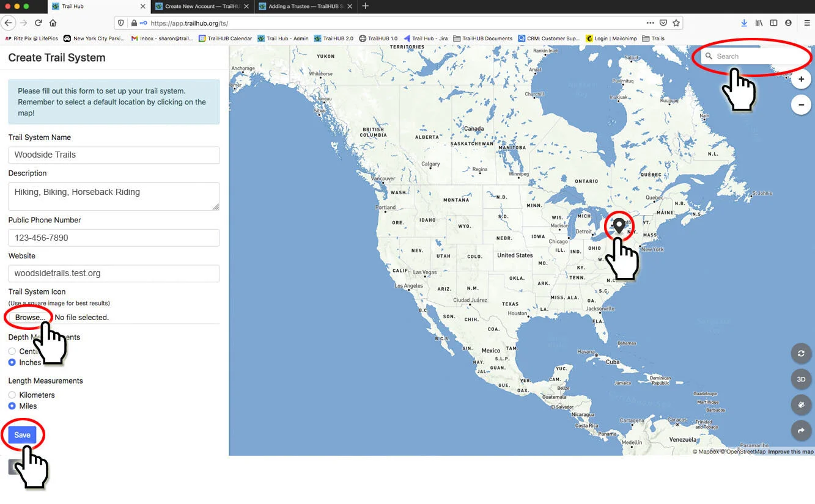Click the map refresh rotate icon
Viewport: 815px width, 504px height.
[801, 353]
